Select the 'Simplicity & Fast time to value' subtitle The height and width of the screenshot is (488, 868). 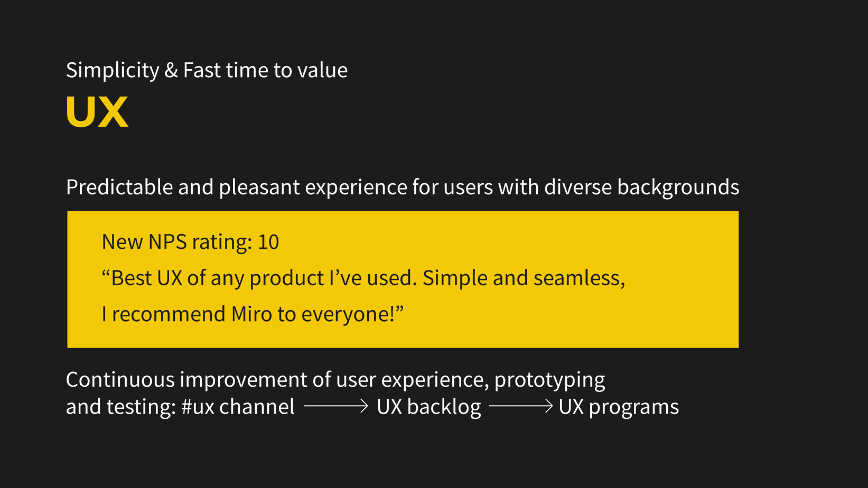click(207, 70)
